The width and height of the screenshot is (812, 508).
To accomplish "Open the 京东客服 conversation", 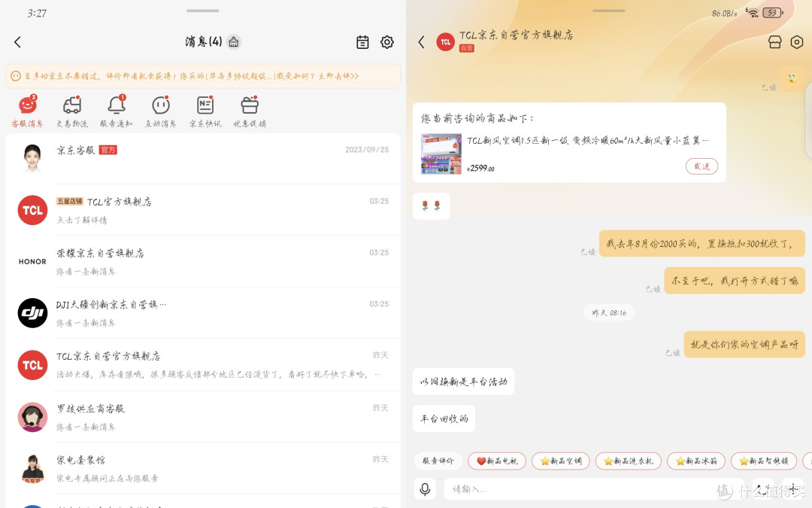I will coord(203,159).
